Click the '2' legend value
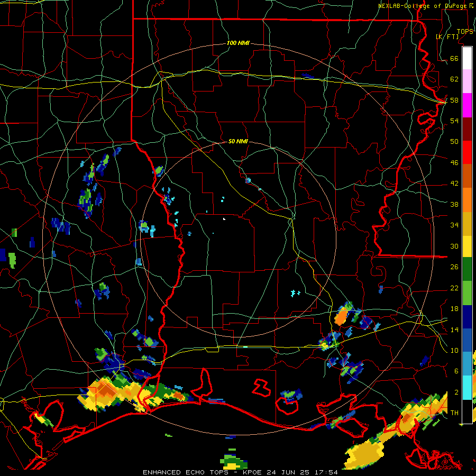The height and width of the screenshot is (476, 476). pyautogui.click(x=456, y=392)
